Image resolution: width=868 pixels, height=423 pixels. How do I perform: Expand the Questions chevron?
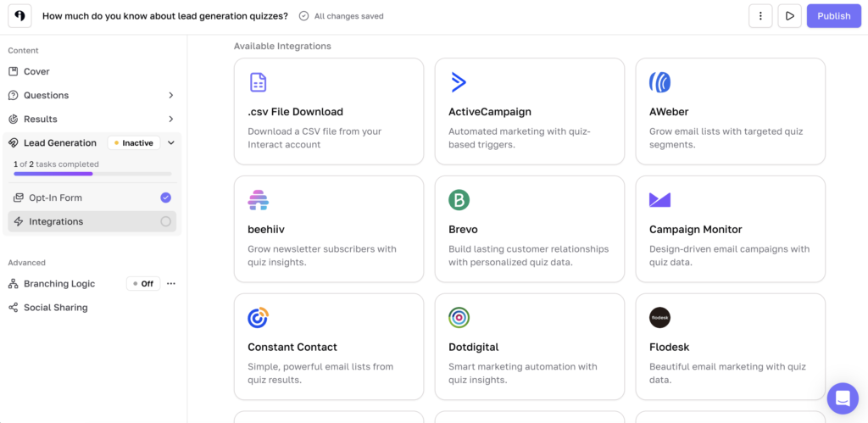coord(171,95)
